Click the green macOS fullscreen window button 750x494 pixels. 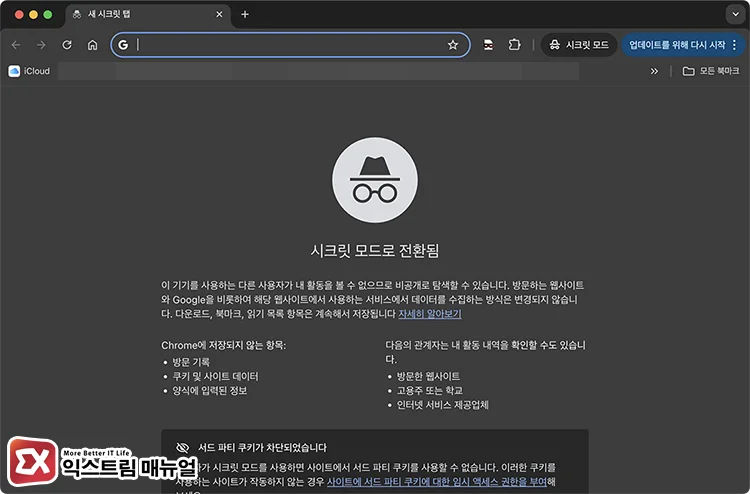(x=48, y=14)
